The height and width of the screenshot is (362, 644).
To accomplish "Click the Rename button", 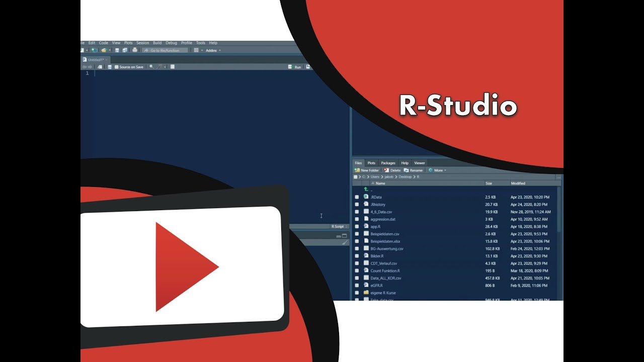I will (x=413, y=170).
